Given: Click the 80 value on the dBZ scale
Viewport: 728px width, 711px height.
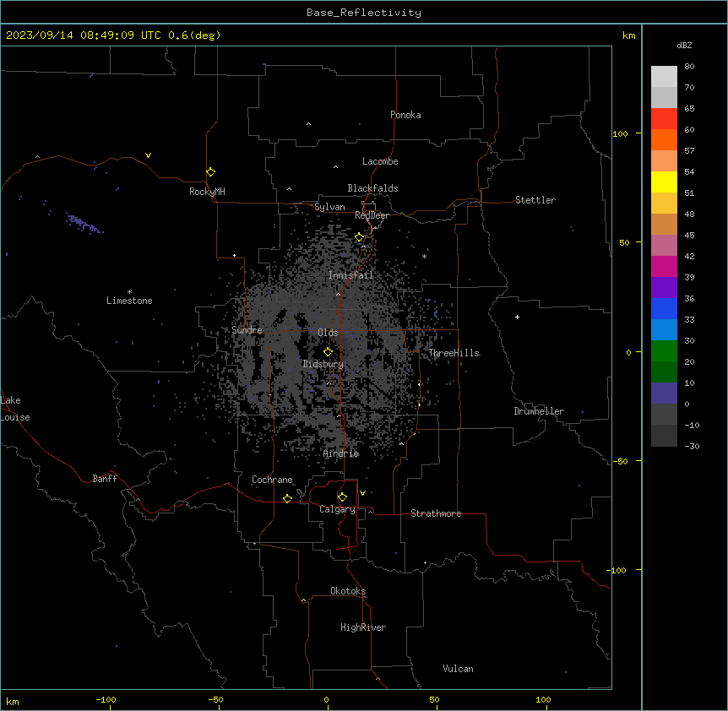Looking at the screenshot, I should (689, 67).
